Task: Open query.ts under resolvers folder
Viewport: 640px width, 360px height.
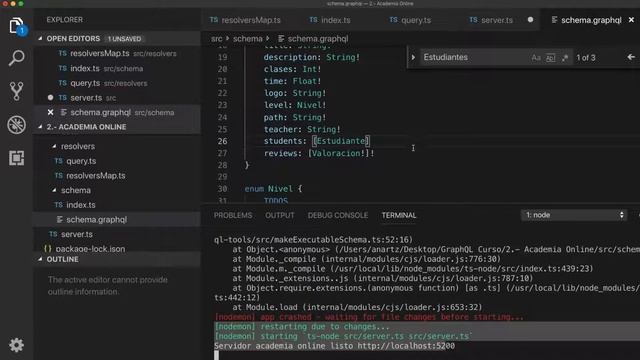Action: pos(117,161)
